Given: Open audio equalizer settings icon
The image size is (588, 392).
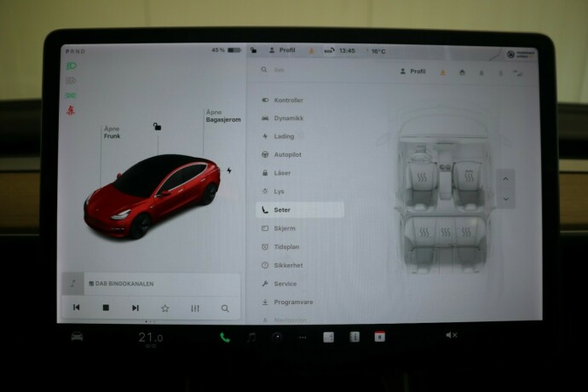Looking at the screenshot, I should click(195, 308).
